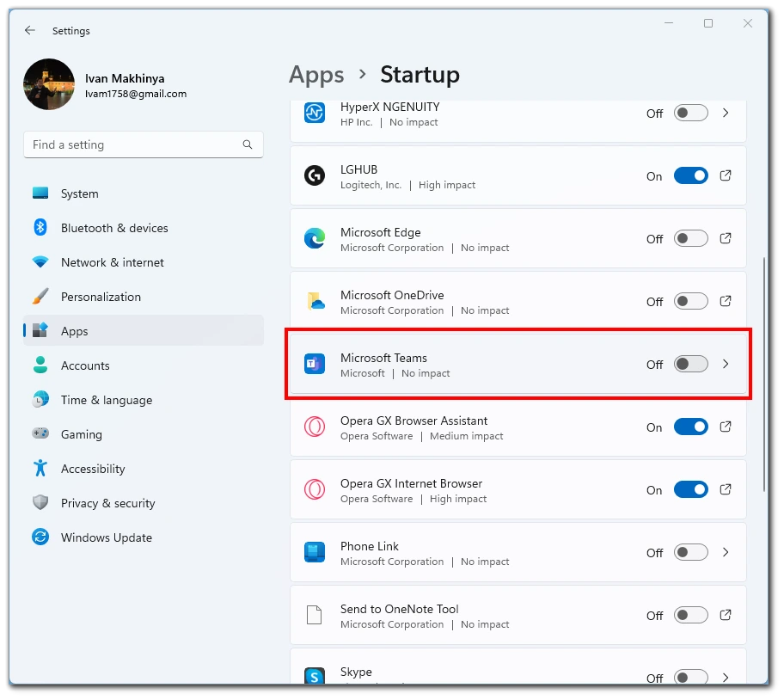Enable Microsoft Teams startup toggle
The image size is (784, 700).
690,364
